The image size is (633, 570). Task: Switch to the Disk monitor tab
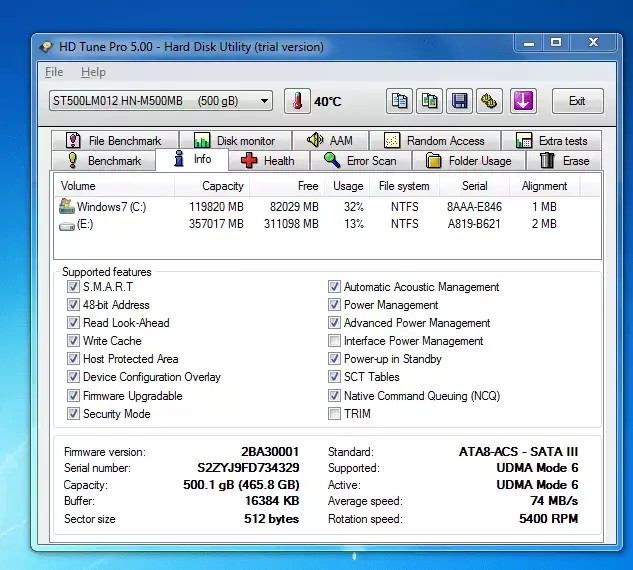coord(236,140)
